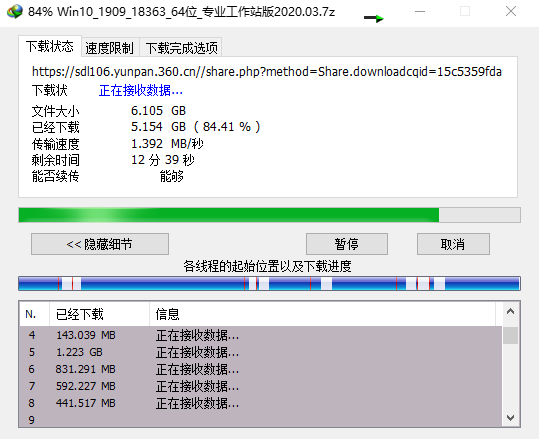
Task: Click the green arrow icon in title bar
Action: 374,18
